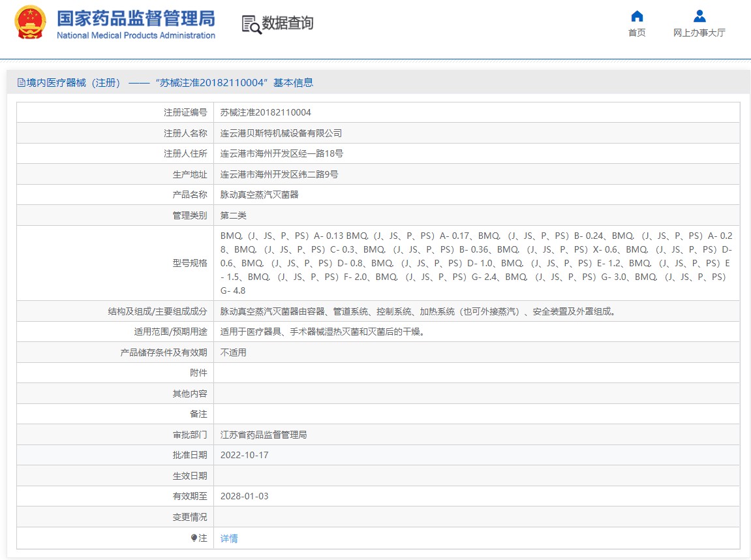Open the 数据查询 search icon

point(251,24)
